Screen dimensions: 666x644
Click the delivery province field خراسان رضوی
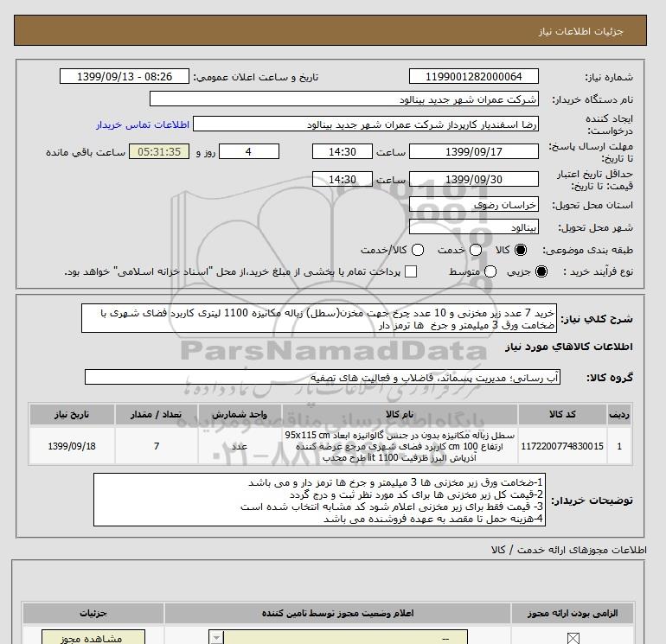(474, 205)
